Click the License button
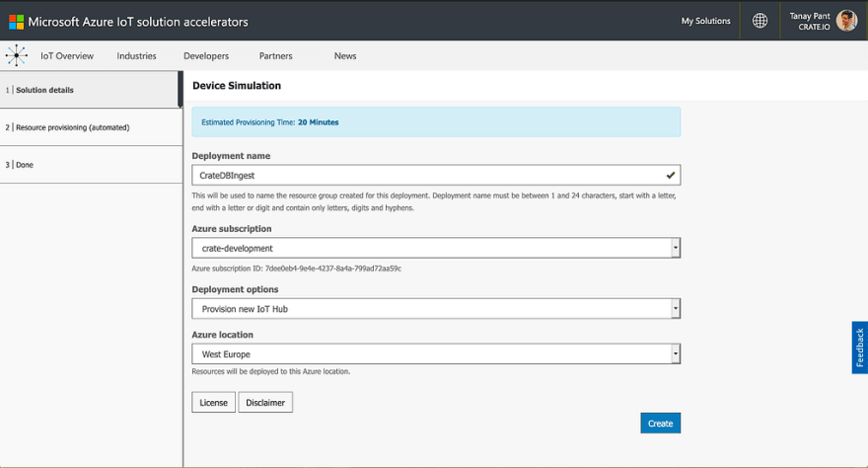Screen dimensions: 868x468 [214, 403]
